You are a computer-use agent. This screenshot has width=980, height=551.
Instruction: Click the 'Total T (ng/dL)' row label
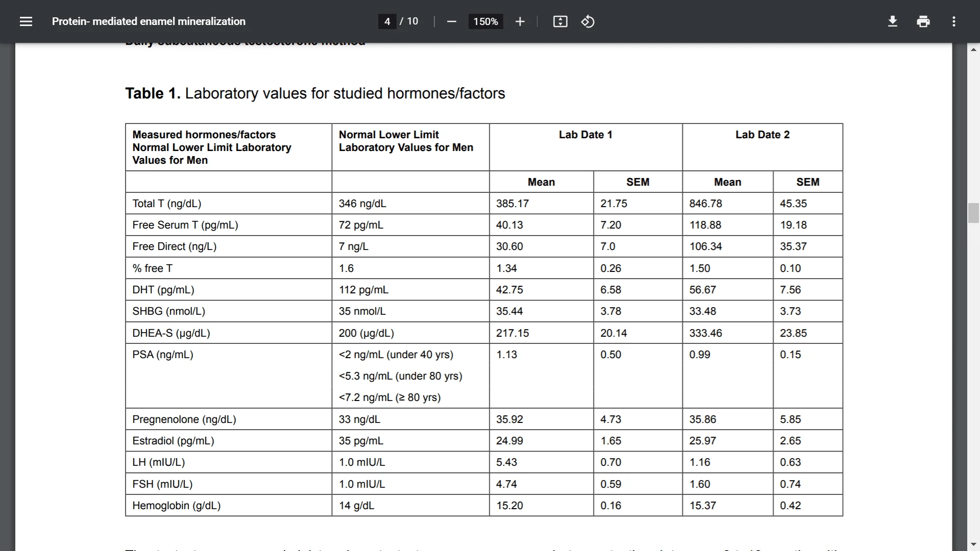point(167,204)
